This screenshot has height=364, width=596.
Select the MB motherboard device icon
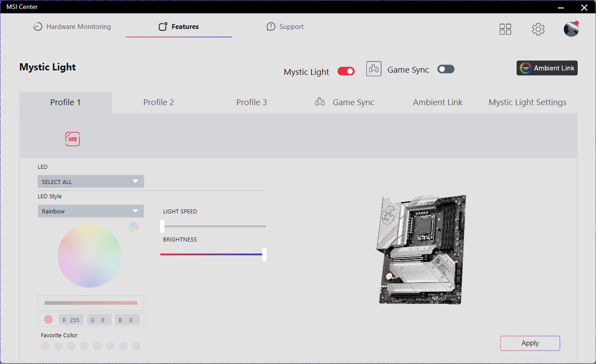click(72, 139)
